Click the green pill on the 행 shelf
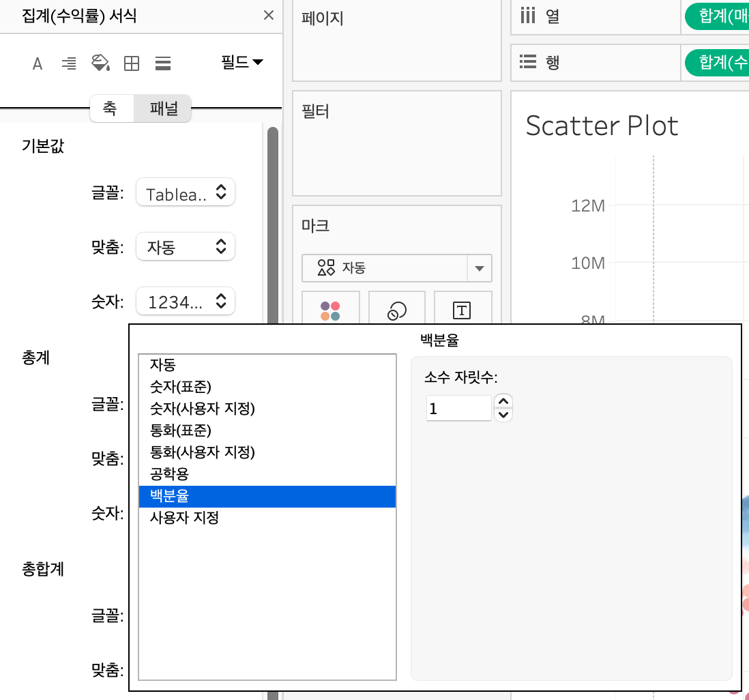 pyautogui.click(x=717, y=62)
